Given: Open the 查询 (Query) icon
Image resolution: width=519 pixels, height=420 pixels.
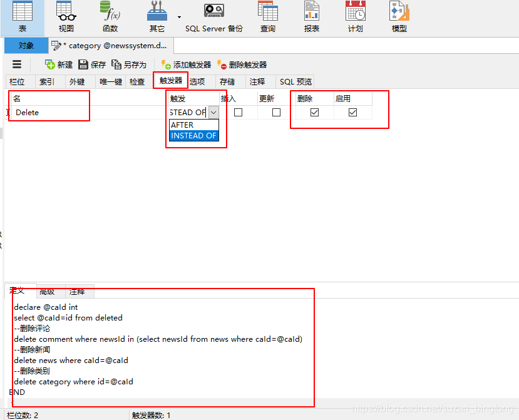Looking at the screenshot, I should point(267,17).
